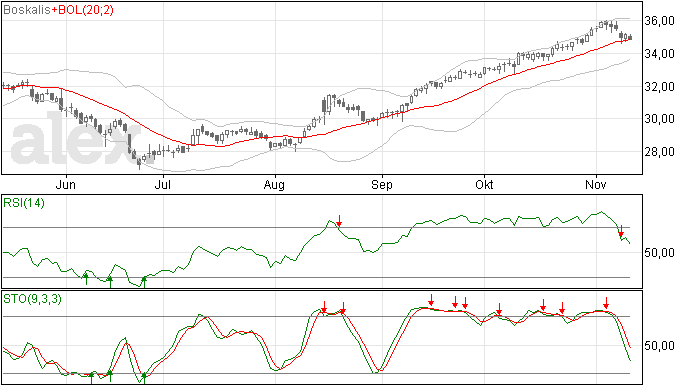Click the 32,00 price axis value

659,87
